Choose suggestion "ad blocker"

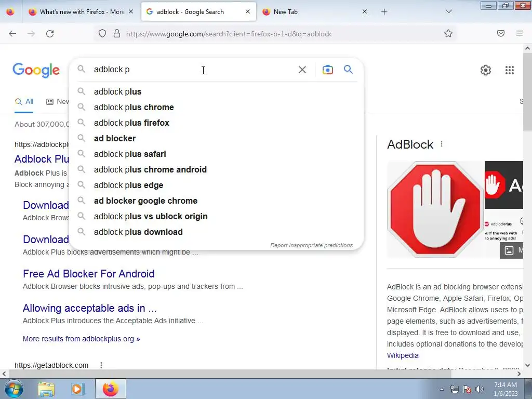[216, 138]
